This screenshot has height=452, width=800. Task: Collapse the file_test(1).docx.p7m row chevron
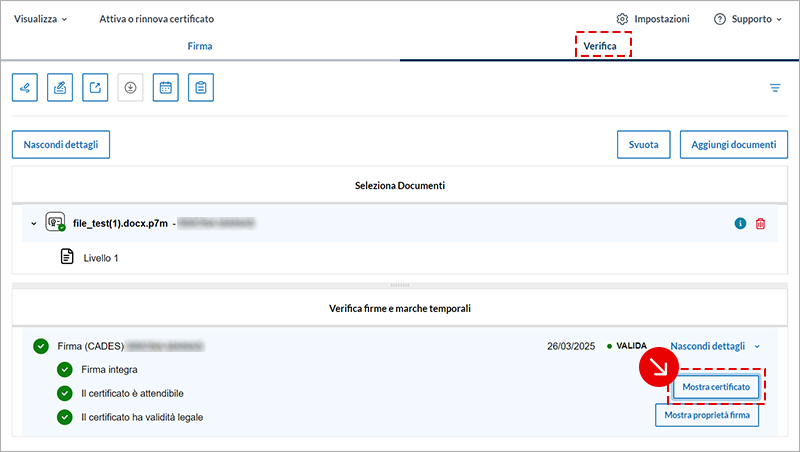click(x=33, y=223)
